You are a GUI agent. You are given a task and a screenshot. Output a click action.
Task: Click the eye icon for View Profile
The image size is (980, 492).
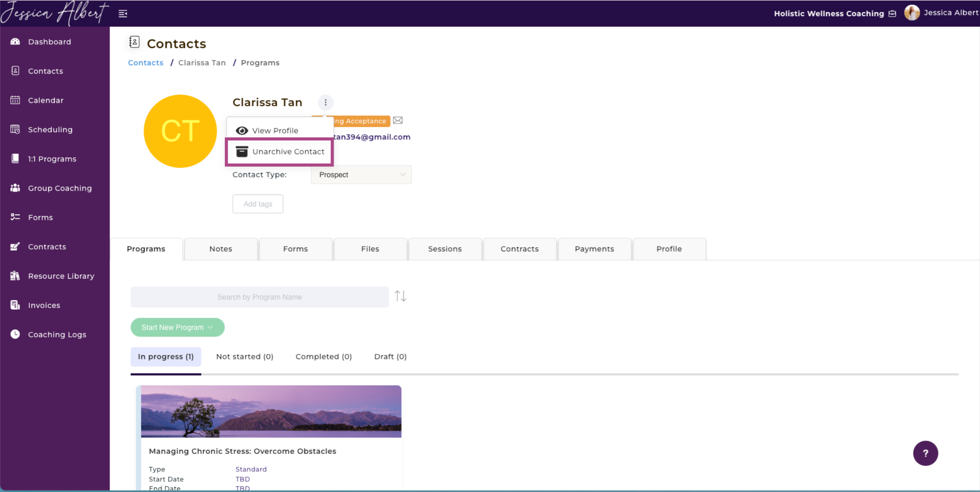pyautogui.click(x=242, y=130)
